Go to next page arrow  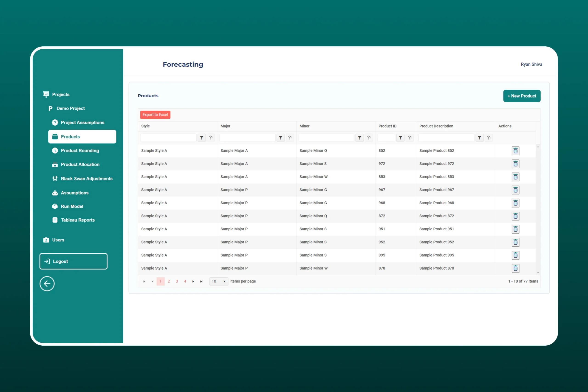(193, 282)
